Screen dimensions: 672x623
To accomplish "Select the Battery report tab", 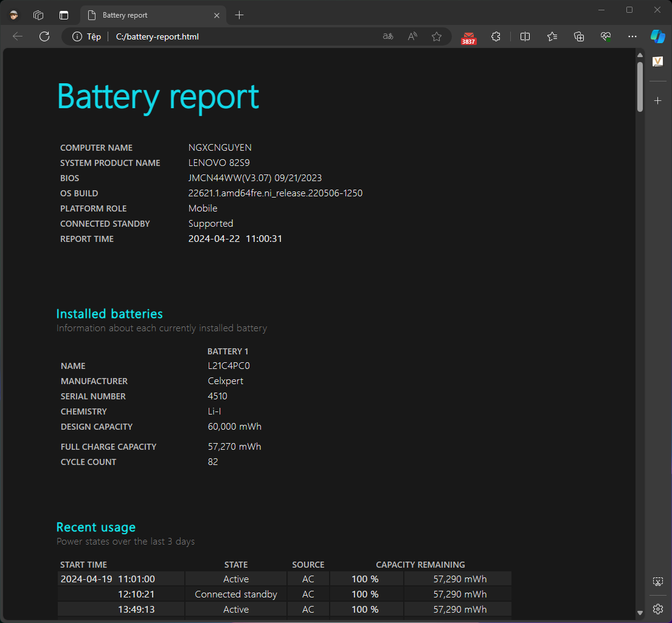I will point(153,15).
